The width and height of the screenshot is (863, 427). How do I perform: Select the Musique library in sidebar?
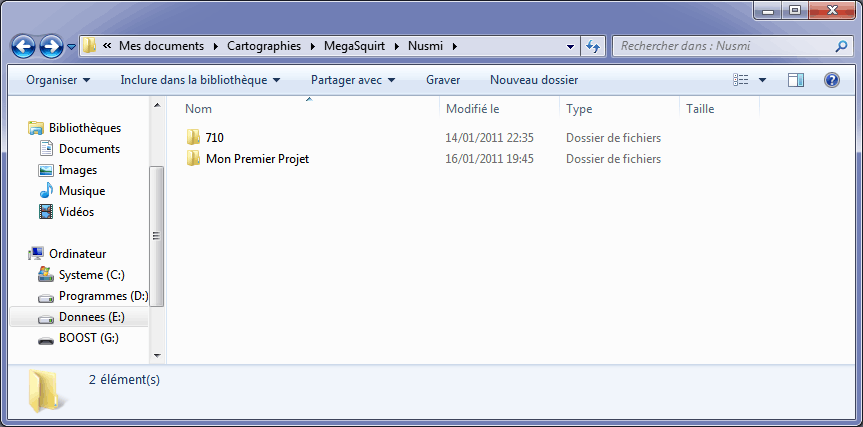[x=81, y=191]
